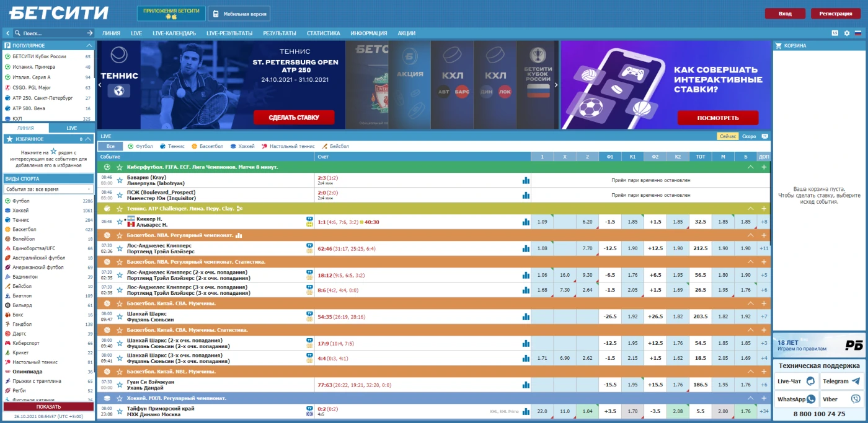The height and width of the screenshot is (423, 868).
Task: Open statistics chart icon for Бавария (Kray) match
Action: click(x=526, y=180)
